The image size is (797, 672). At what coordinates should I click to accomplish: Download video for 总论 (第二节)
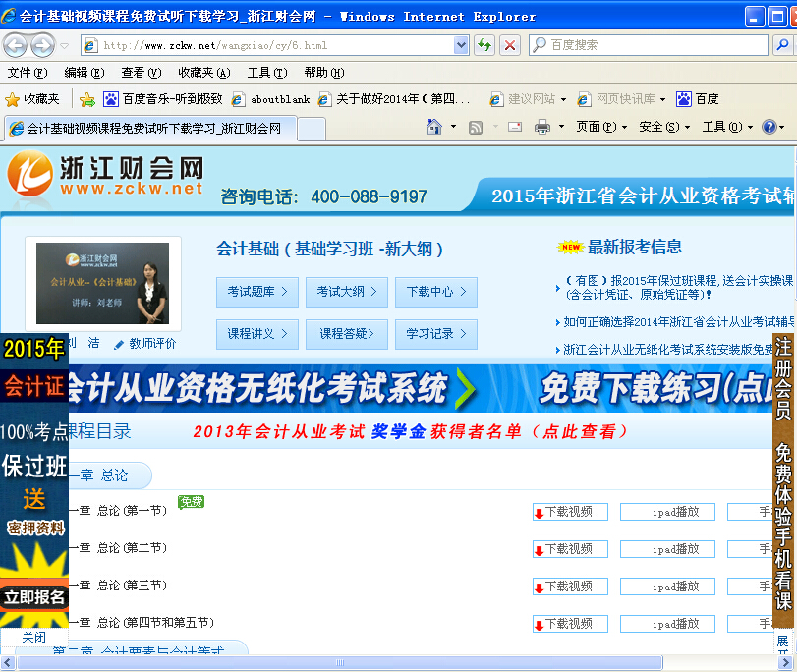pyautogui.click(x=570, y=549)
